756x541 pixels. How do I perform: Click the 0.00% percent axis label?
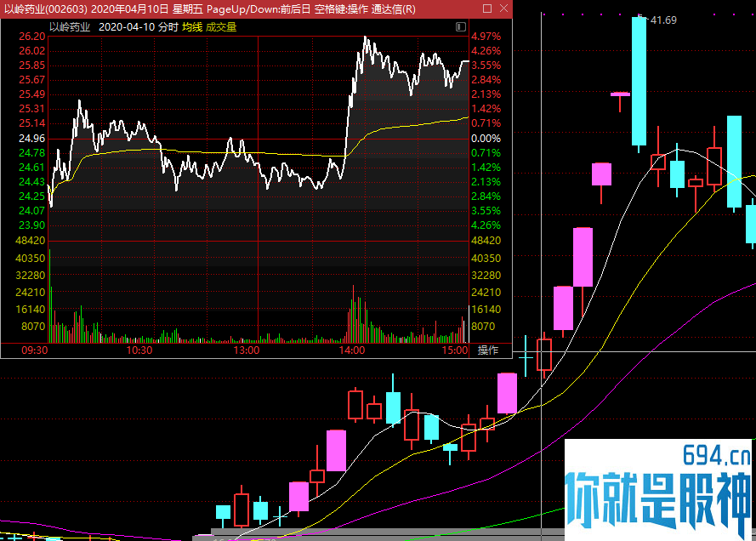coord(486,139)
